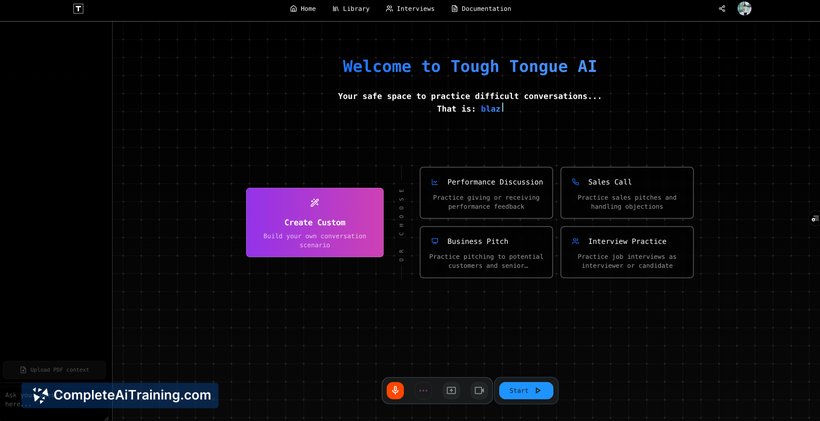
Task: Go to the Interviews page
Action: click(x=410, y=8)
